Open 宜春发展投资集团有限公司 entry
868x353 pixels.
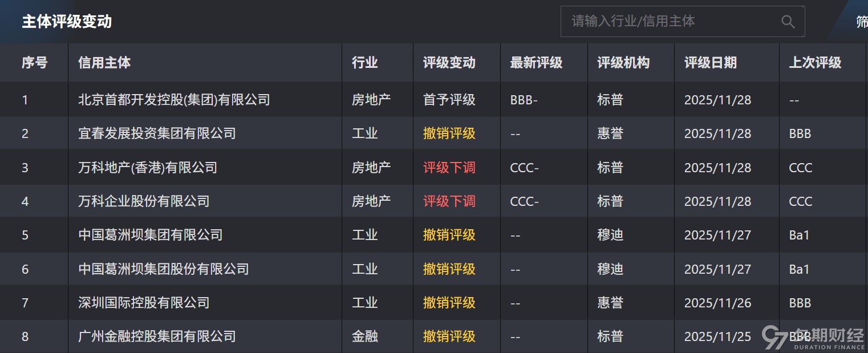(x=157, y=133)
